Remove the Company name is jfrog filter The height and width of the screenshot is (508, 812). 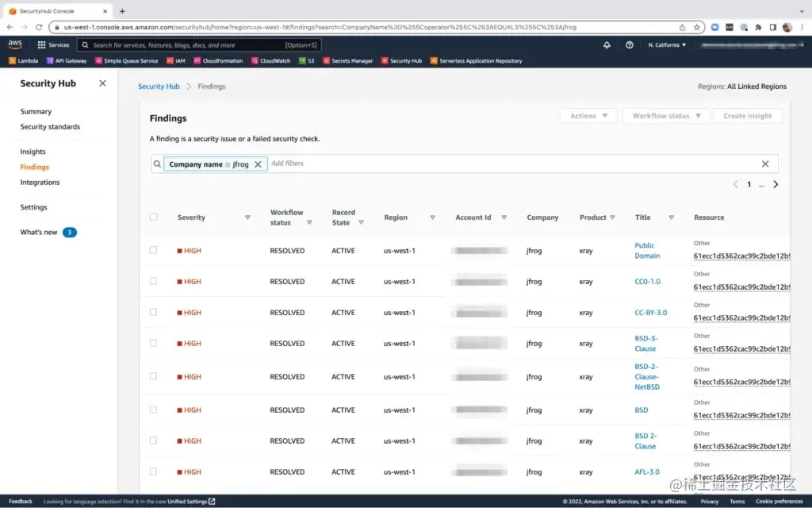[x=258, y=164]
